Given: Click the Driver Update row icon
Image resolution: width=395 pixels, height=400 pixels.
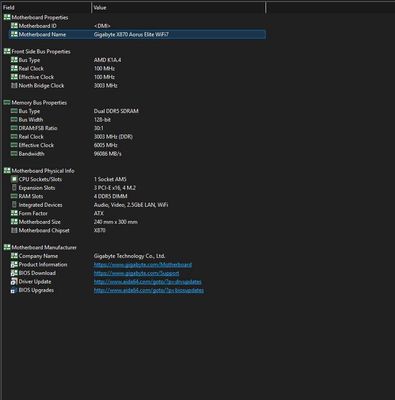Looking at the screenshot, I should point(14,281).
